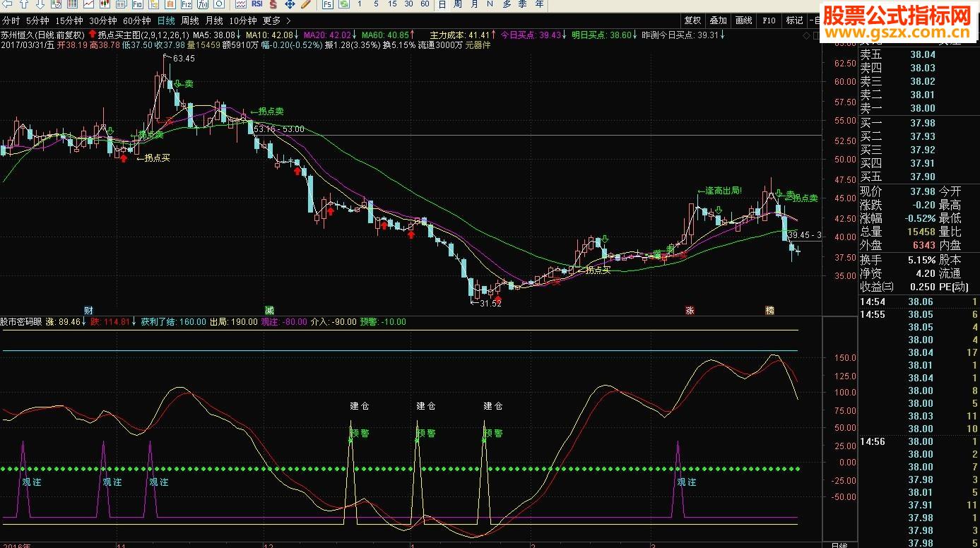Click the down arrow next-stock icon
Screen dimensions: 980x548
pos(40,4)
